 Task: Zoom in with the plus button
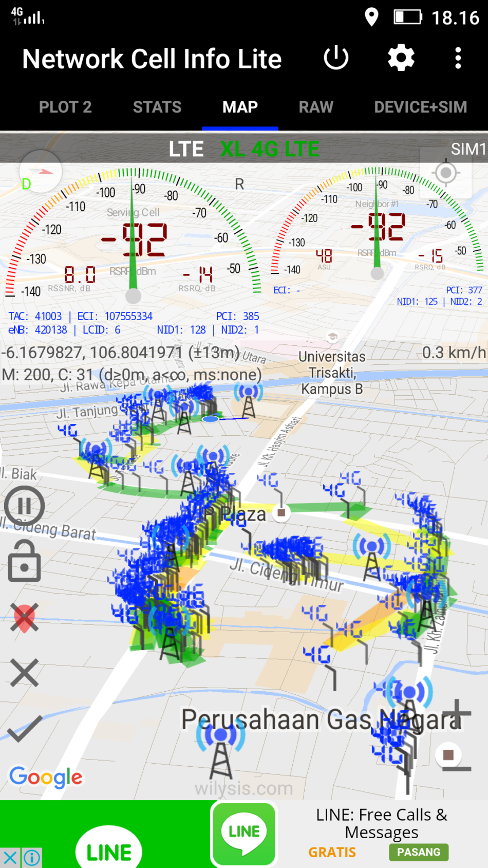pos(456,713)
